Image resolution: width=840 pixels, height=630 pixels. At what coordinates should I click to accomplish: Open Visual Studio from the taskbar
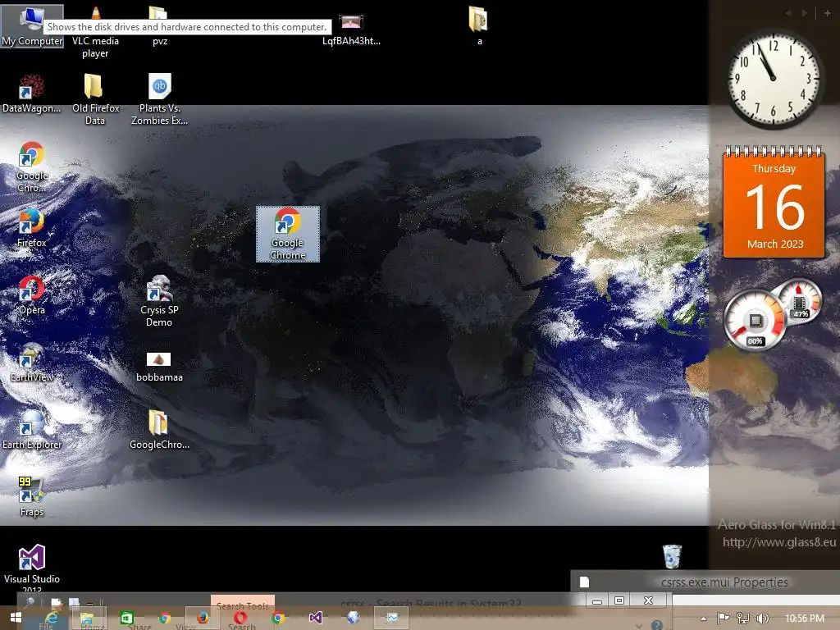[x=316, y=618]
